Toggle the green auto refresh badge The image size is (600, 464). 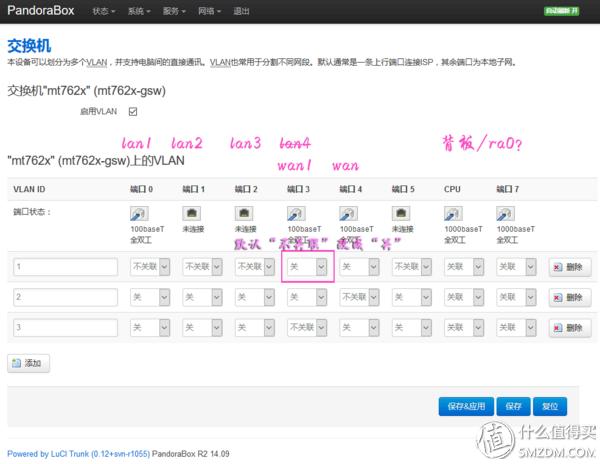click(x=562, y=11)
